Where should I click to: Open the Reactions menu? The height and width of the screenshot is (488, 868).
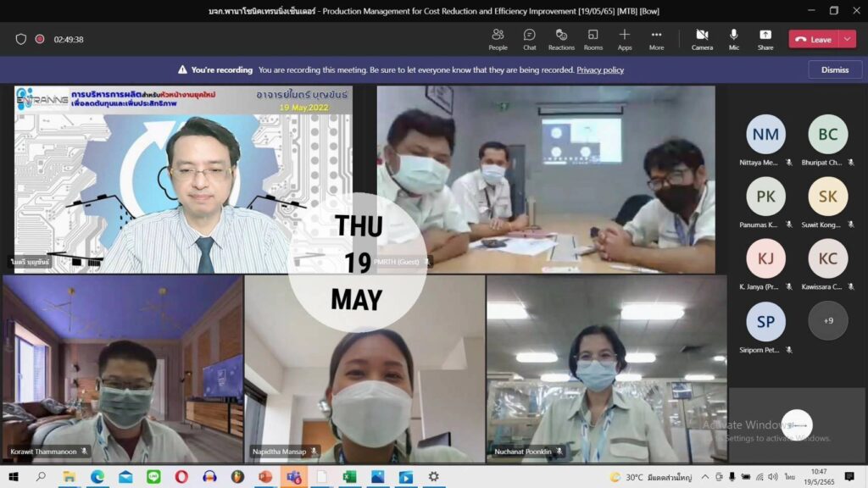(561, 39)
